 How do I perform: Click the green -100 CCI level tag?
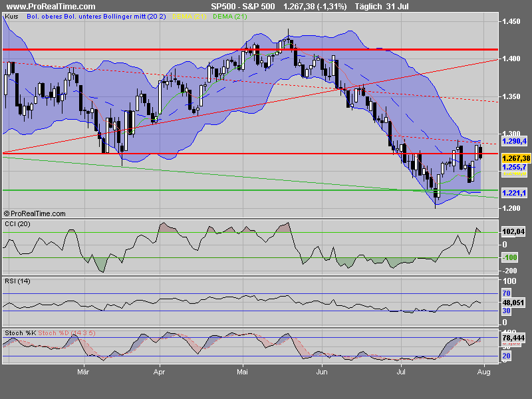510,257
